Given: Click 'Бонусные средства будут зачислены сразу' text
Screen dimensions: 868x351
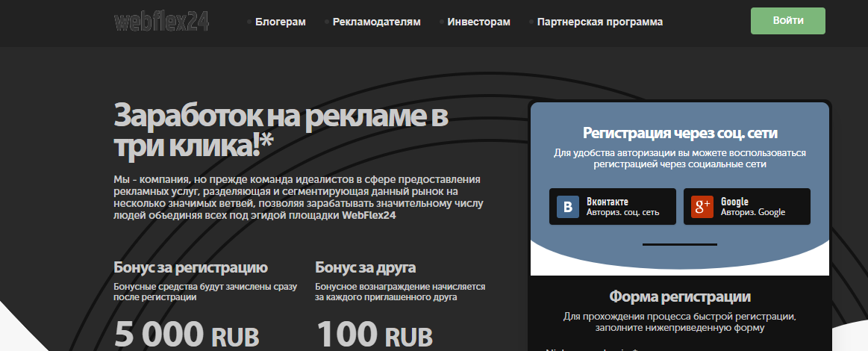Looking at the screenshot, I should point(205,287).
